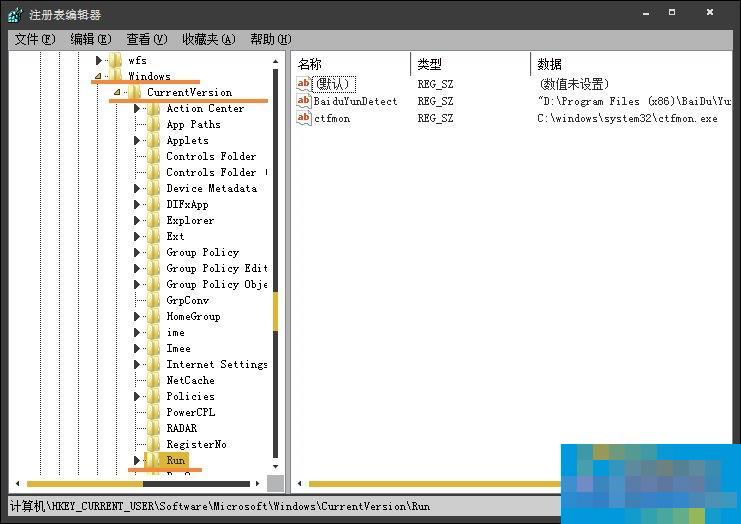Click the string icon beside ctfmon
The image size is (741, 524).
[303, 118]
